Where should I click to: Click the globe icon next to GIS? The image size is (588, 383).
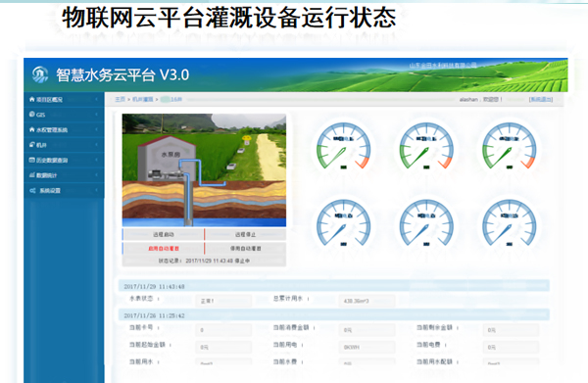[32, 115]
